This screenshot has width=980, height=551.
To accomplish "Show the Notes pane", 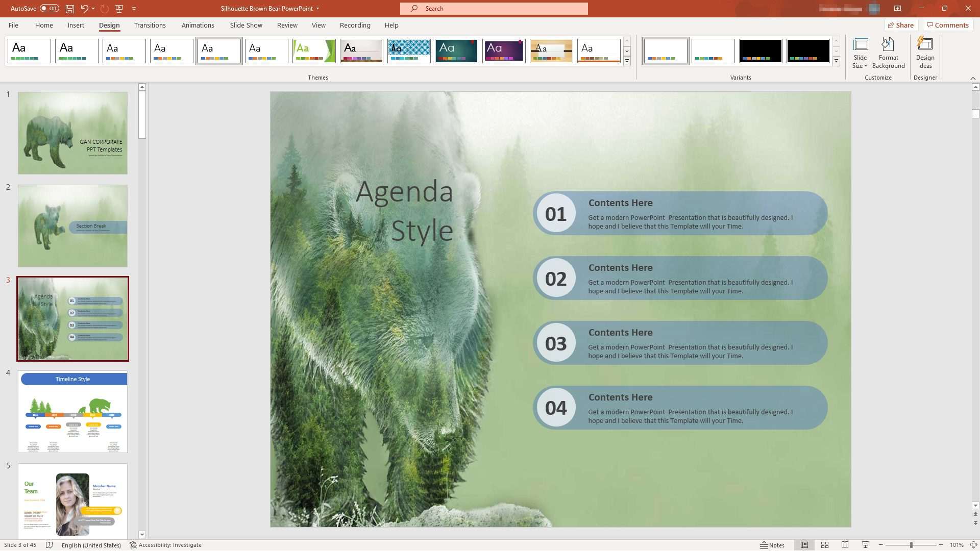I will click(x=774, y=545).
